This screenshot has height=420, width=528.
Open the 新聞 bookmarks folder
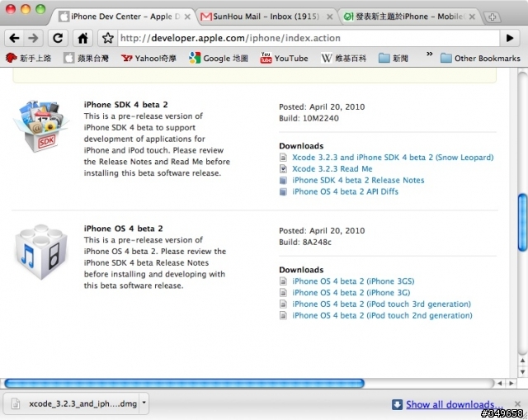click(x=394, y=59)
